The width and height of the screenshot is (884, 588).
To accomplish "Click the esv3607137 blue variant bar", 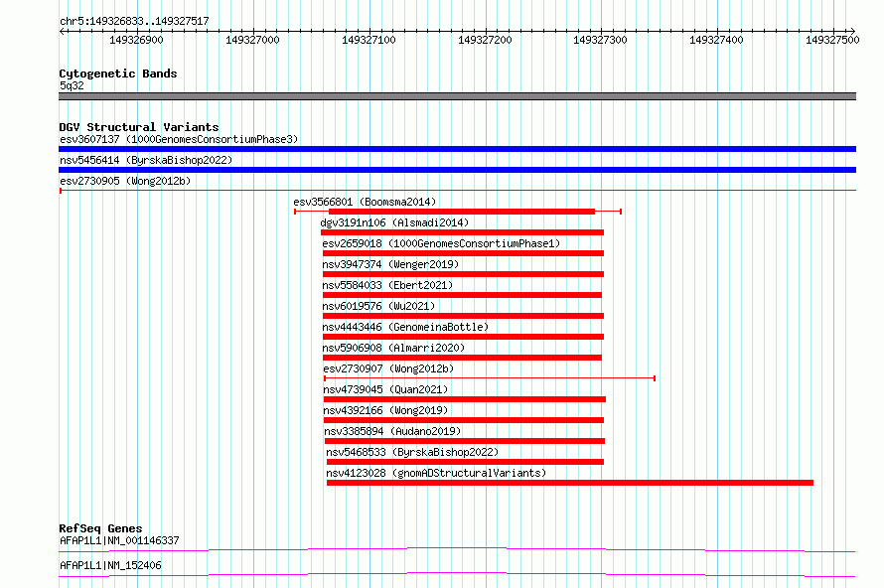I will click(x=457, y=149).
